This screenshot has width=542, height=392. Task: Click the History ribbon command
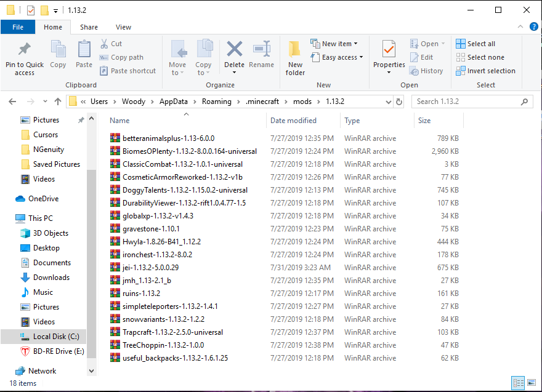coord(427,71)
